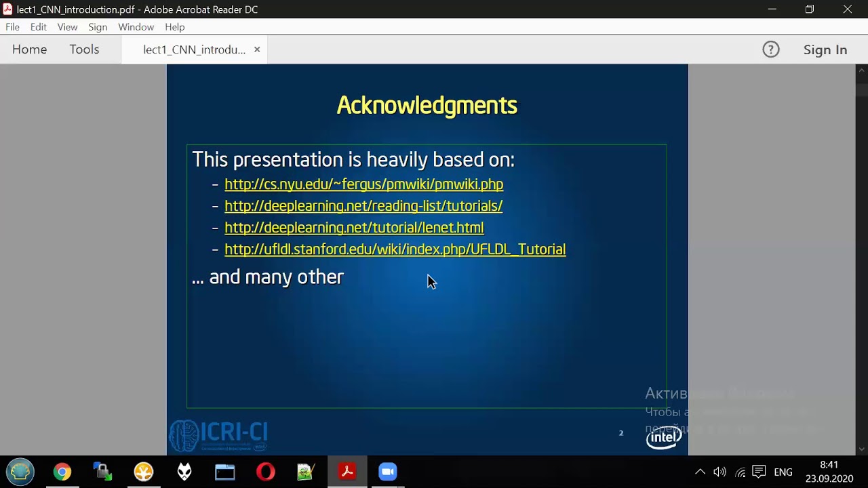Launch Opera browser from the taskbar
Screen dimensions: 868x488
tap(265, 472)
